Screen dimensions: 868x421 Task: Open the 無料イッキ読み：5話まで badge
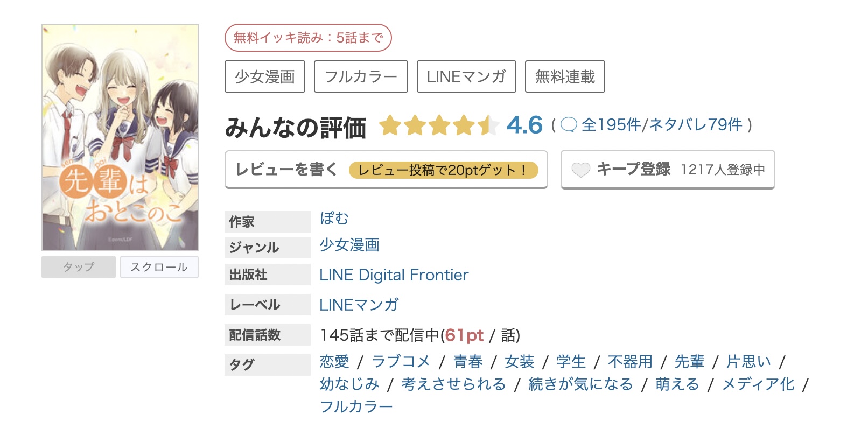click(x=309, y=37)
